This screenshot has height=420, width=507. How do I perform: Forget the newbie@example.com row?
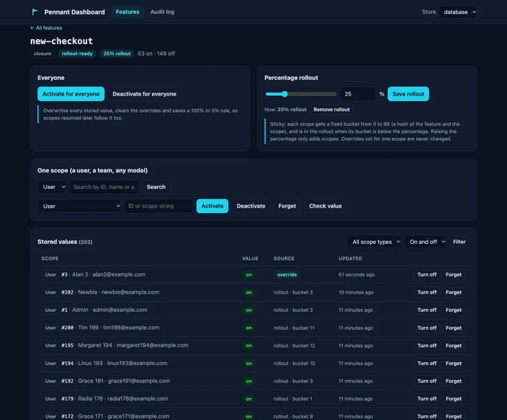[x=453, y=292]
